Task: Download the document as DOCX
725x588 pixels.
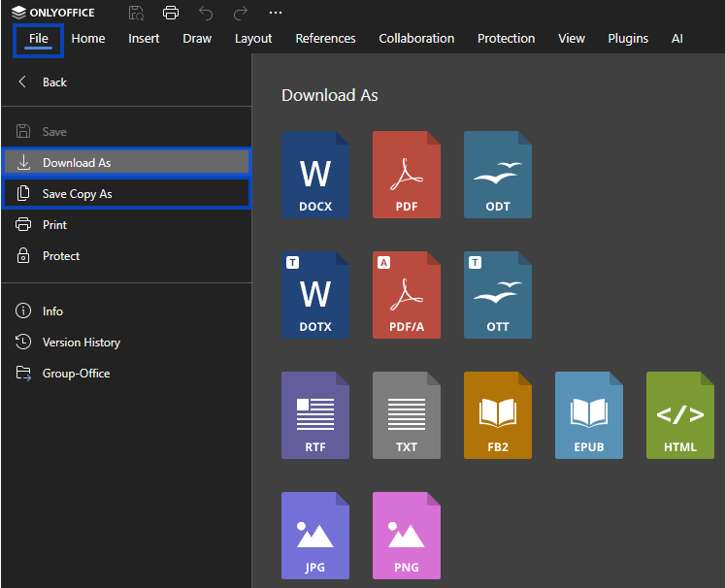Action: point(315,175)
